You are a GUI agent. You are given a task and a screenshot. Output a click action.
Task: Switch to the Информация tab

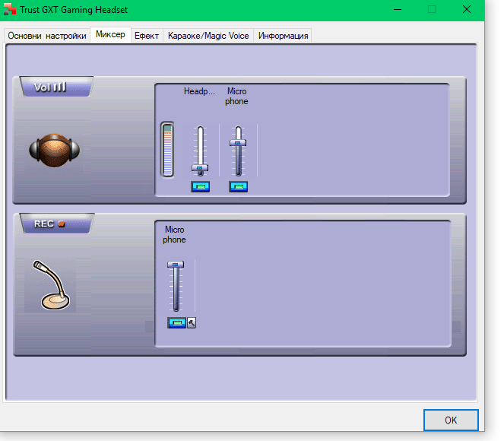pyautogui.click(x=283, y=36)
